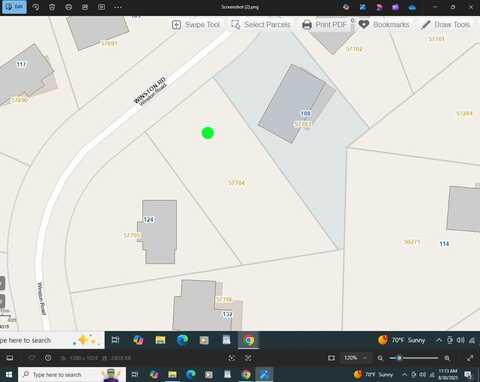Image resolution: width=480 pixels, height=382 pixels.
Task: Click the green dot marker on the map
Action: coord(208,133)
